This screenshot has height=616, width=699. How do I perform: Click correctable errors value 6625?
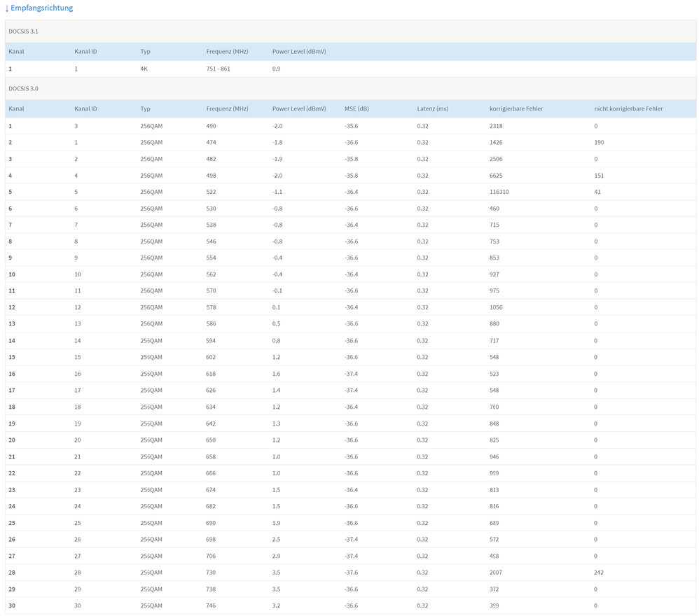496,176
